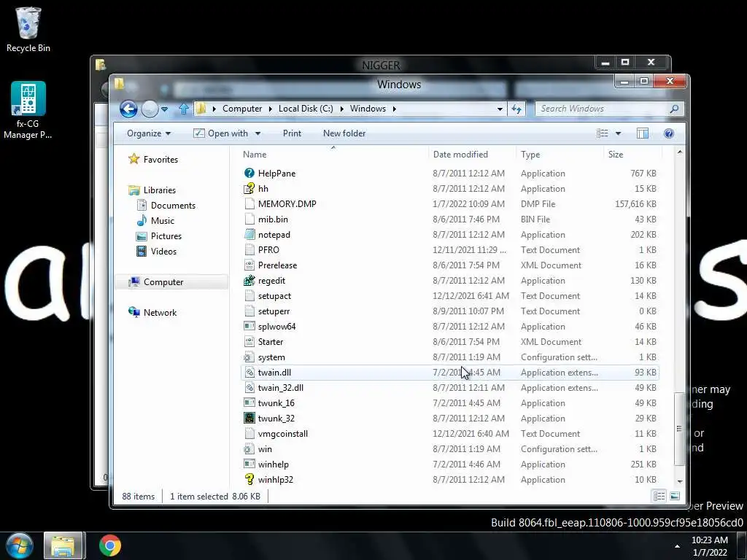The image size is (747, 560).
Task: Select the regedit icon
Action: coord(249,281)
